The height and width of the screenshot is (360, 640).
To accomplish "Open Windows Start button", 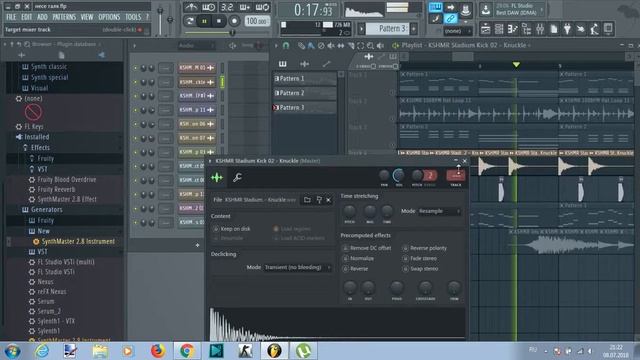I will pos(12,351).
